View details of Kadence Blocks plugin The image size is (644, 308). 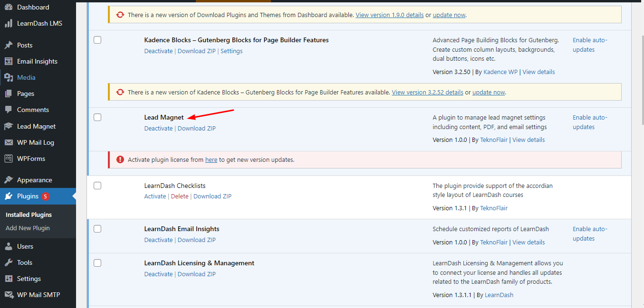pyautogui.click(x=538, y=72)
